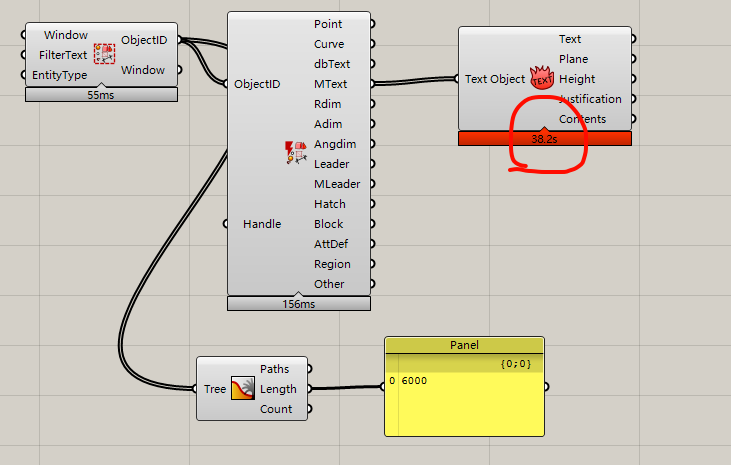Click the MText output parameter
Viewport: 731px width, 465px height.
(x=331, y=84)
